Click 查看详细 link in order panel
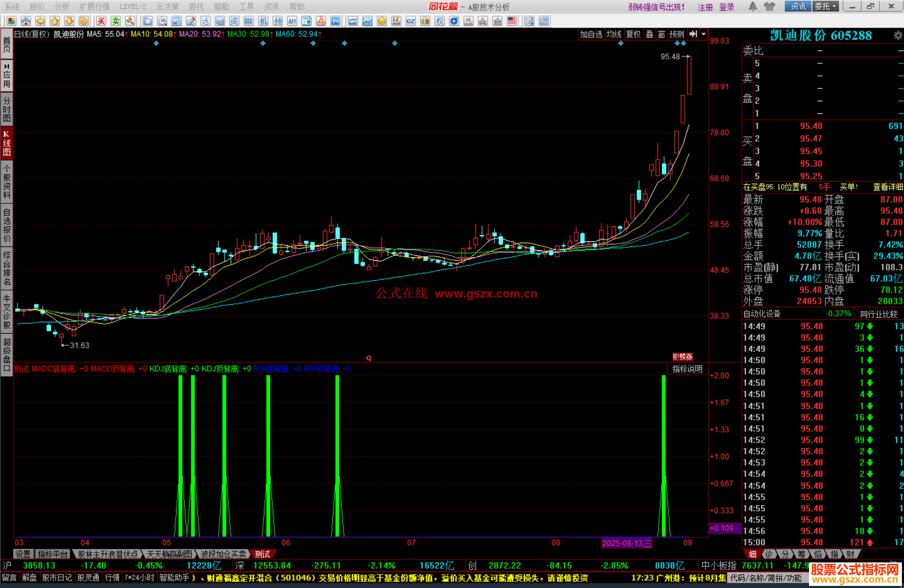The image size is (904, 588). [888, 187]
